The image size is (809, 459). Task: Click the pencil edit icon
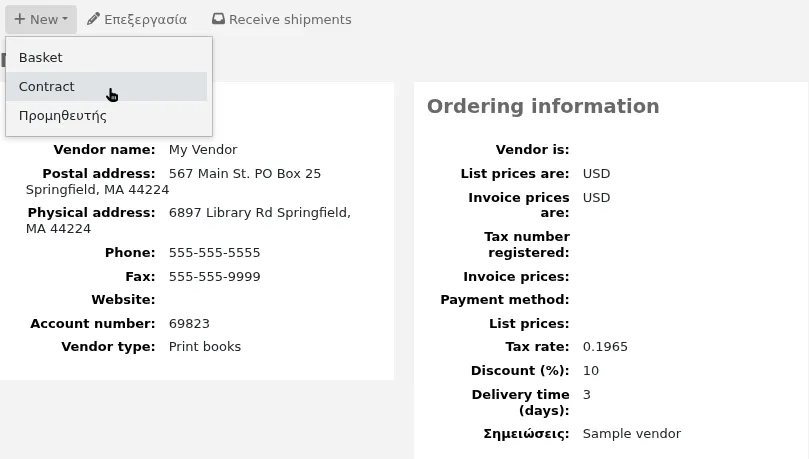coord(93,19)
